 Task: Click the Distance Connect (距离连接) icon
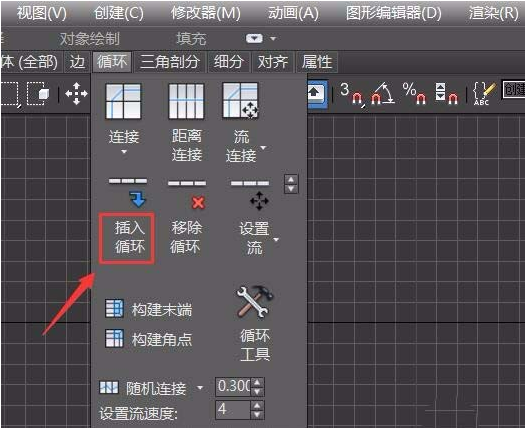pyautogui.click(x=186, y=101)
